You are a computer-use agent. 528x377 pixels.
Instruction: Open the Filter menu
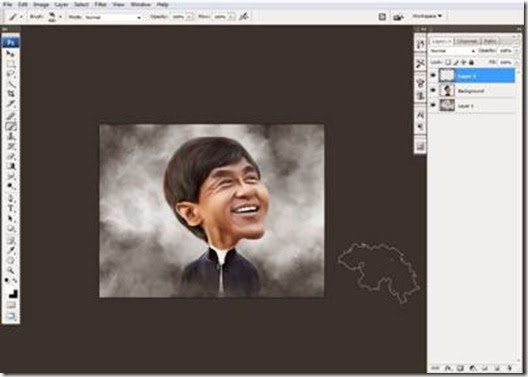click(x=100, y=4)
